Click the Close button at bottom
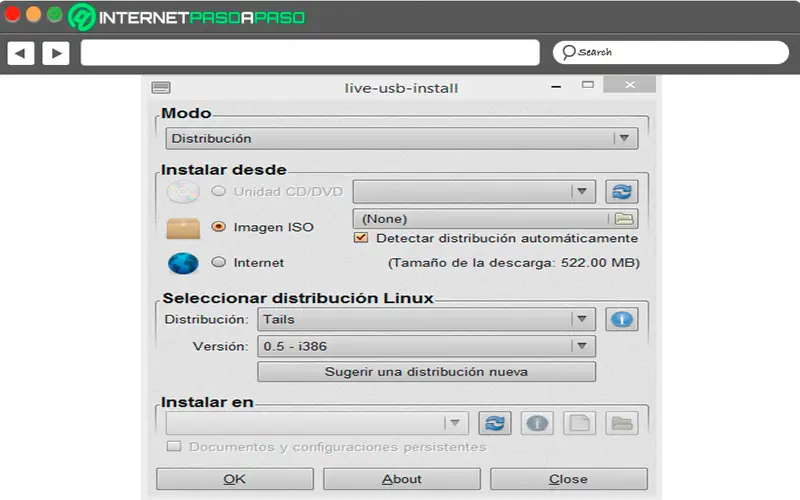This screenshot has height=500, width=800. coord(568,479)
